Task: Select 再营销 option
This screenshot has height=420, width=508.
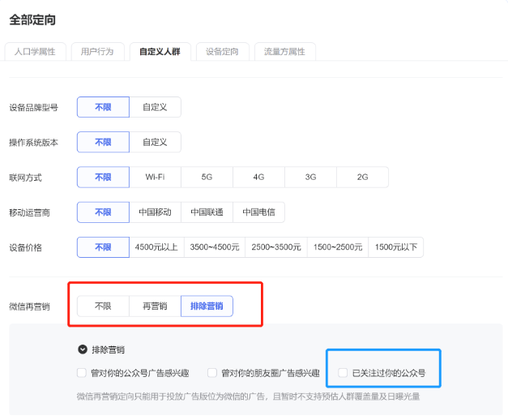Action: pos(155,306)
